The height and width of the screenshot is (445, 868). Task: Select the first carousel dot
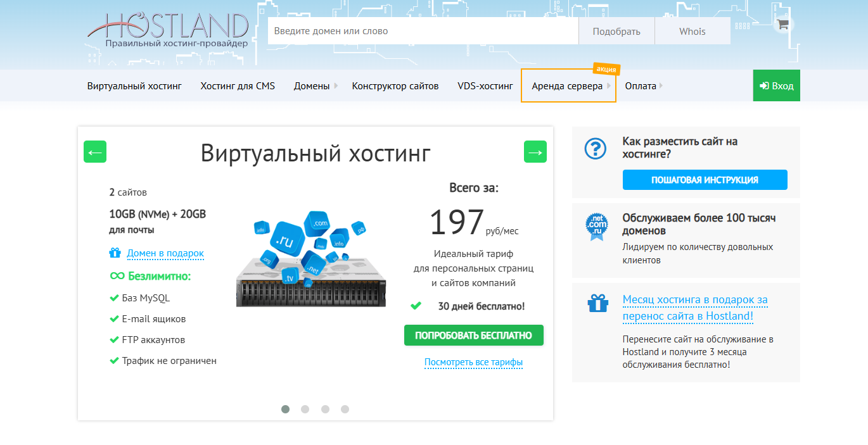(285, 409)
